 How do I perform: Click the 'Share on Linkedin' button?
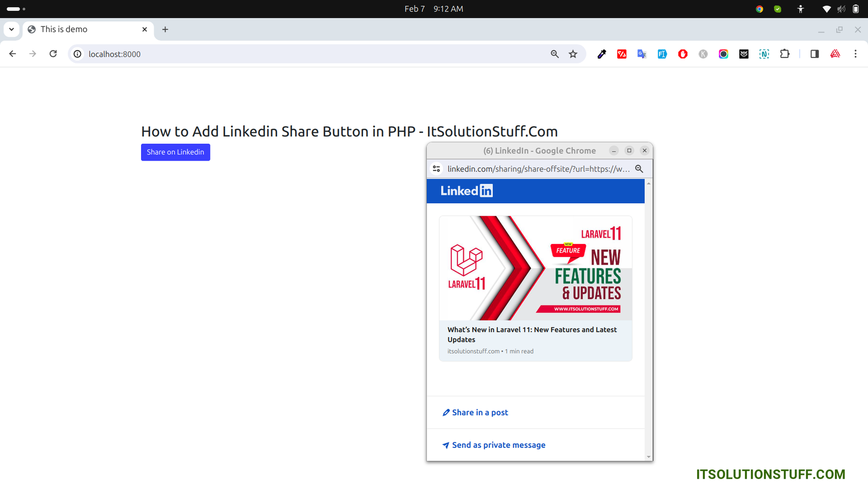175,152
